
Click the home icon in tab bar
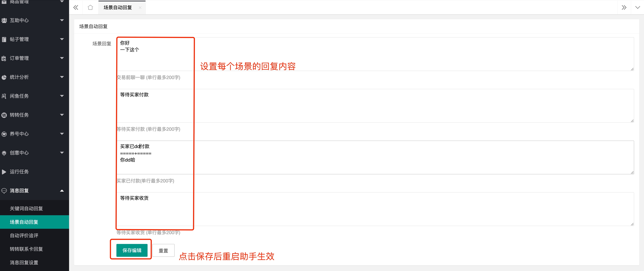[x=90, y=8]
